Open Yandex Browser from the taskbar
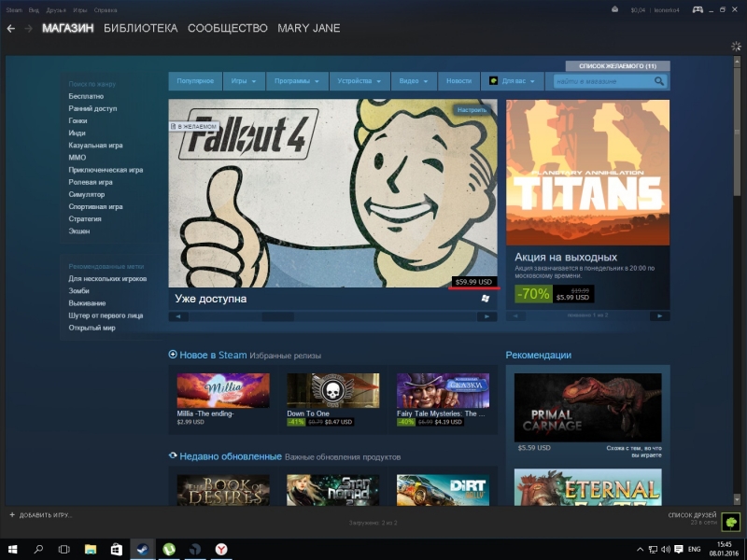This screenshot has width=747, height=560. tap(221, 550)
